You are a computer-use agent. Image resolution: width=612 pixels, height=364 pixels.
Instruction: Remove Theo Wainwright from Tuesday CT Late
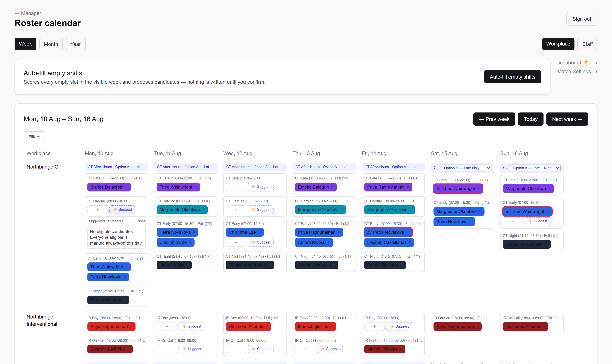(x=196, y=187)
